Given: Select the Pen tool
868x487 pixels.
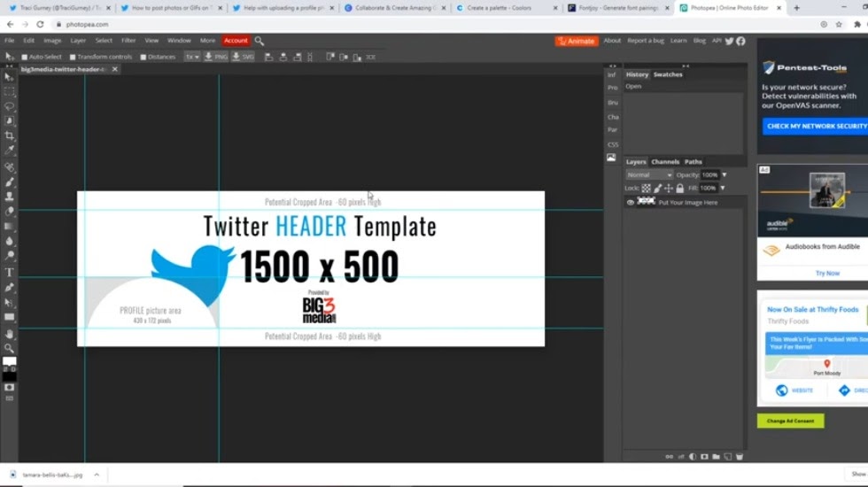Looking at the screenshot, I should (9, 287).
